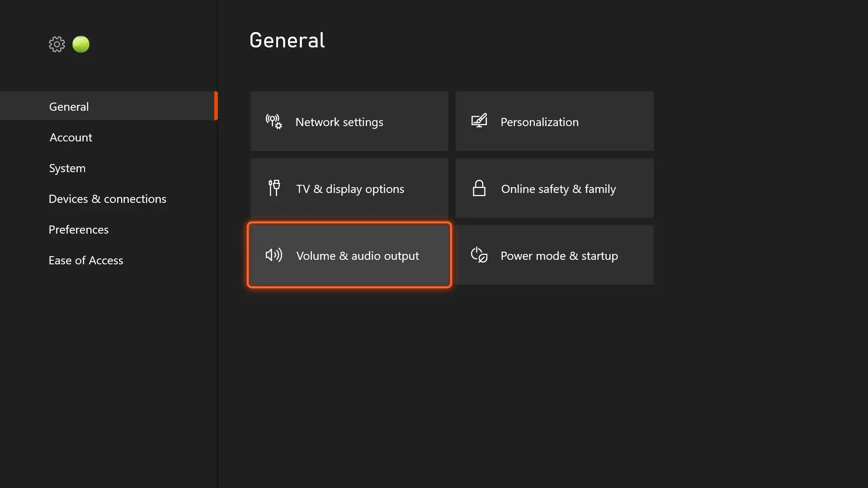The height and width of the screenshot is (488, 868).
Task: Open the settings gear icon at top left
Action: click(57, 44)
